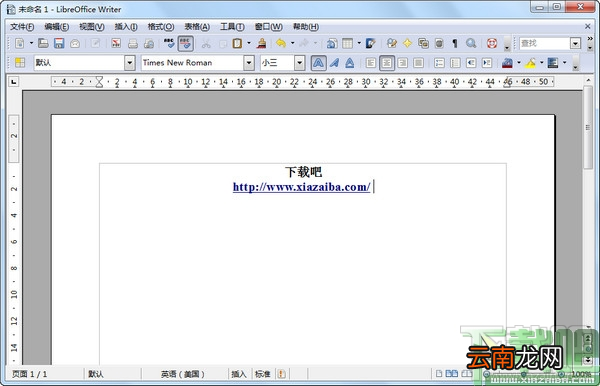Screen dimensions: 600x386
Task: Show the drawing functions
Action: click(370, 43)
